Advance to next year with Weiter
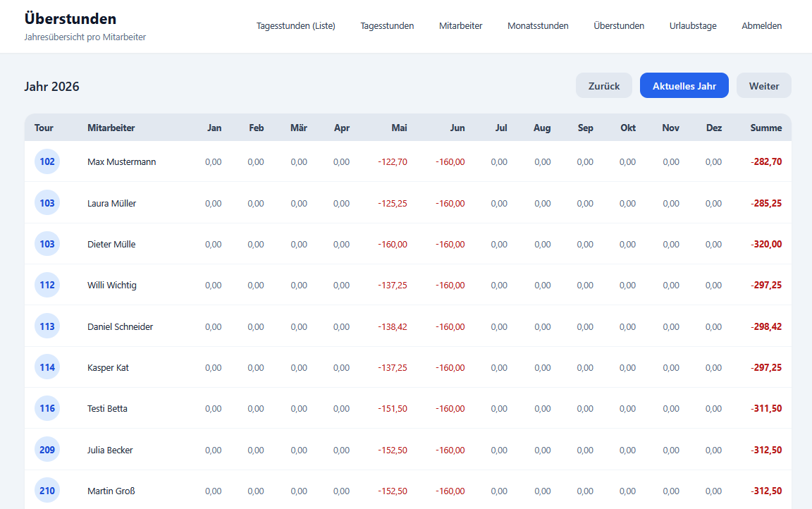Viewport: 812px width, 509px height. (x=764, y=85)
